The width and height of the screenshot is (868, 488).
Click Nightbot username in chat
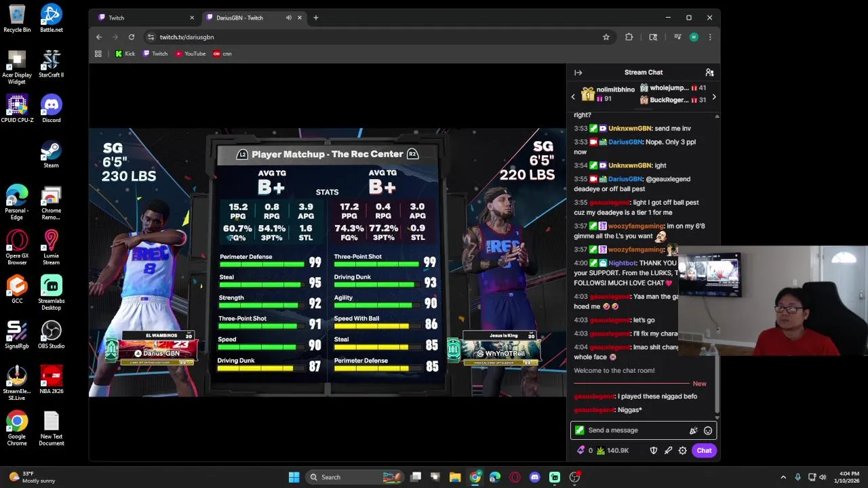tap(623, 263)
